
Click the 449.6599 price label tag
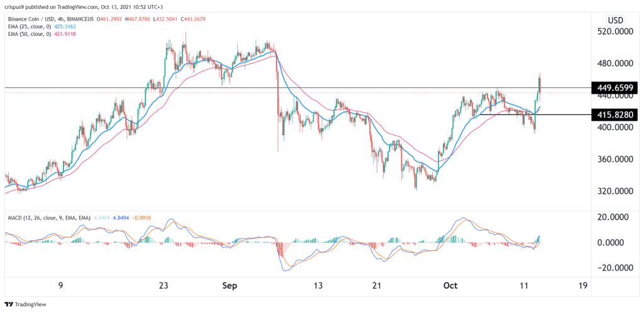coord(614,88)
